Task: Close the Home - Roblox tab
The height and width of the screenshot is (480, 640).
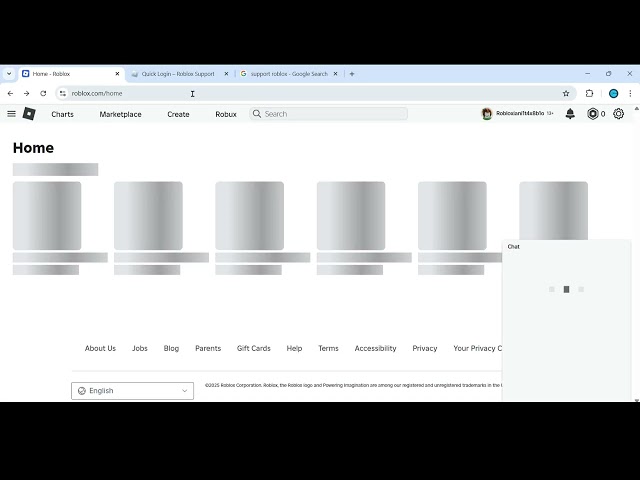Action: pyautogui.click(x=117, y=74)
